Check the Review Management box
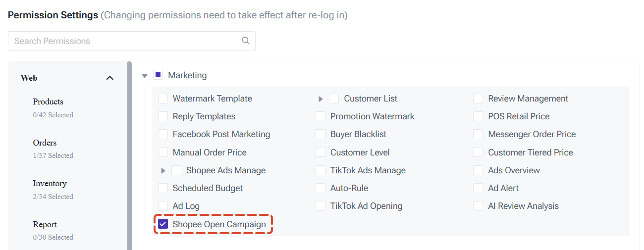 coord(478,99)
